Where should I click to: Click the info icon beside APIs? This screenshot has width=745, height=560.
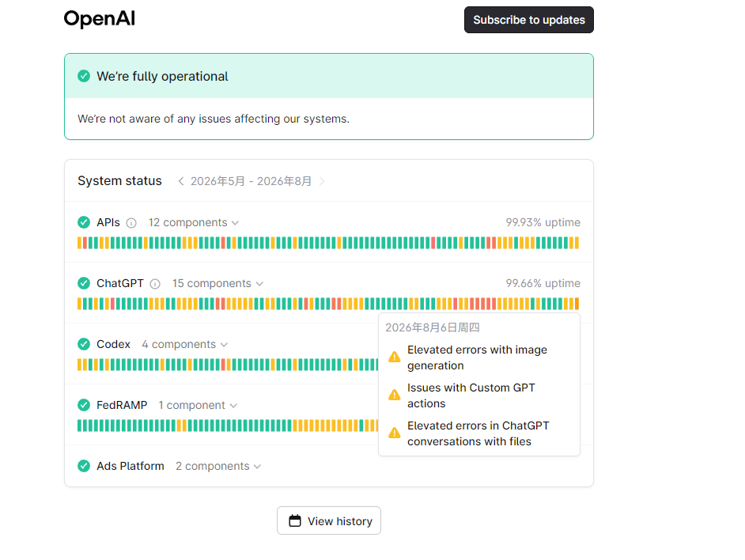coord(131,223)
